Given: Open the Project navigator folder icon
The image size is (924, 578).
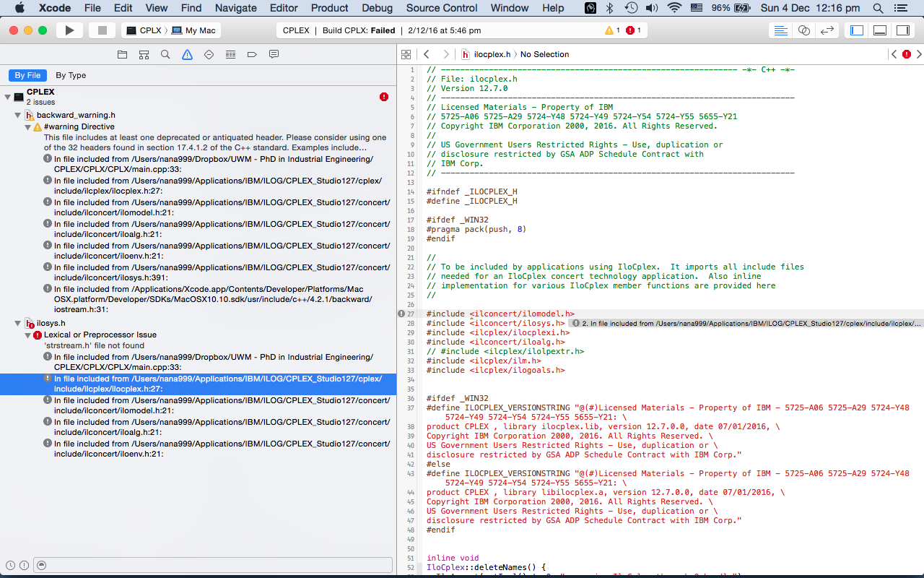Looking at the screenshot, I should 122,54.
